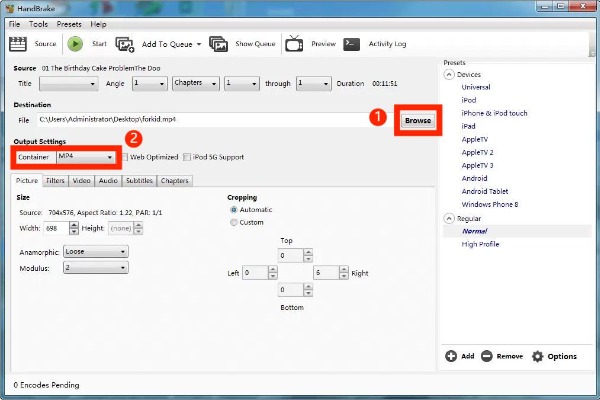Screen dimensions: 600x400
Task: Open the Help menu
Action: 98,24
